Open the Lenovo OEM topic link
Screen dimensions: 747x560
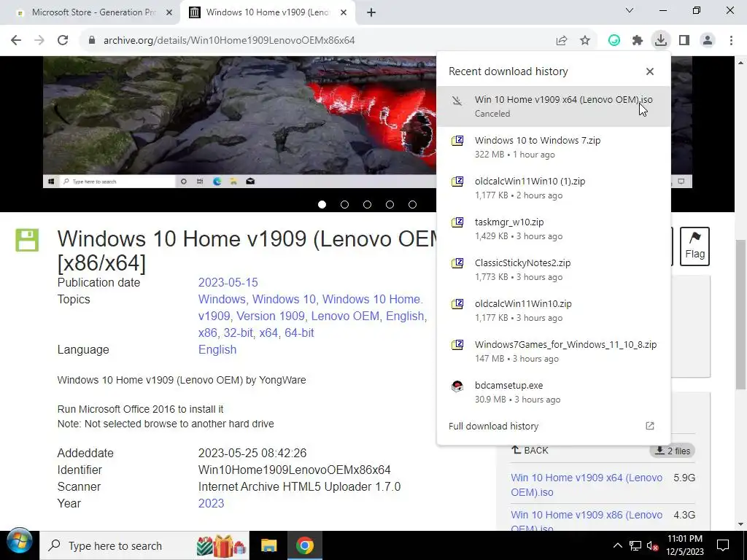coord(345,316)
